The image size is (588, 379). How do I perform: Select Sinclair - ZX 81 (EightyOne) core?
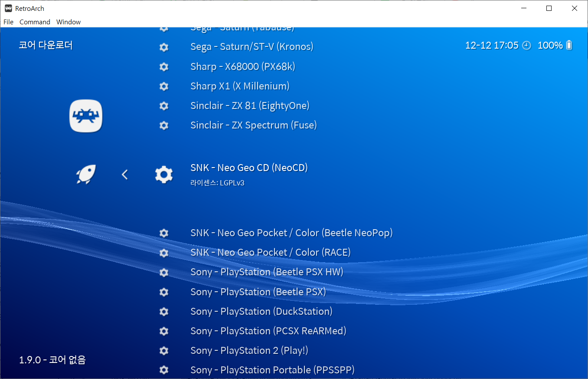pyautogui.click(x=250, y=105)
